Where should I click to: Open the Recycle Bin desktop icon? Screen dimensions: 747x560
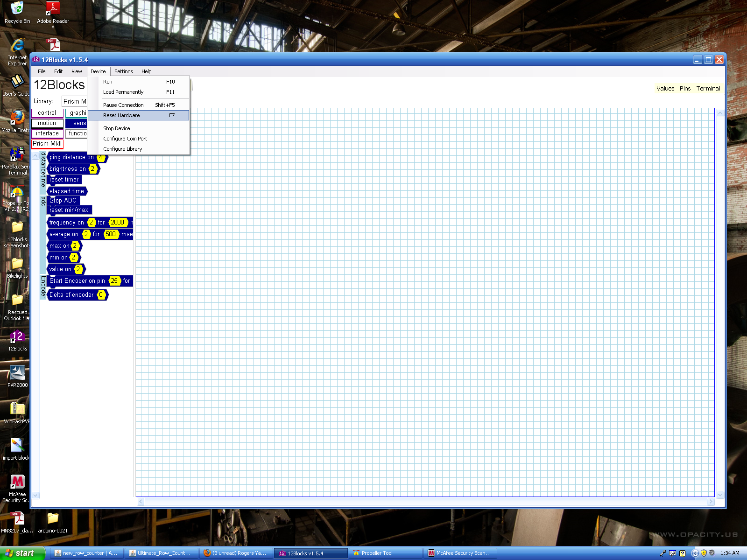tap(17, 13)
